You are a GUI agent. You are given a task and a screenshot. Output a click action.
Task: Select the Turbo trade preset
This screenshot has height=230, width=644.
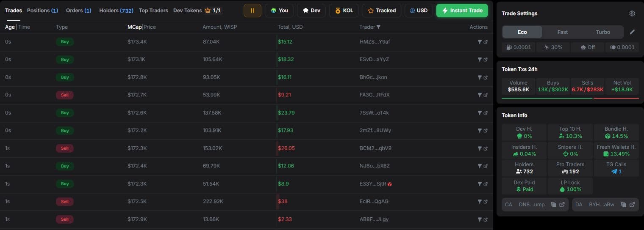click(603, 32)
